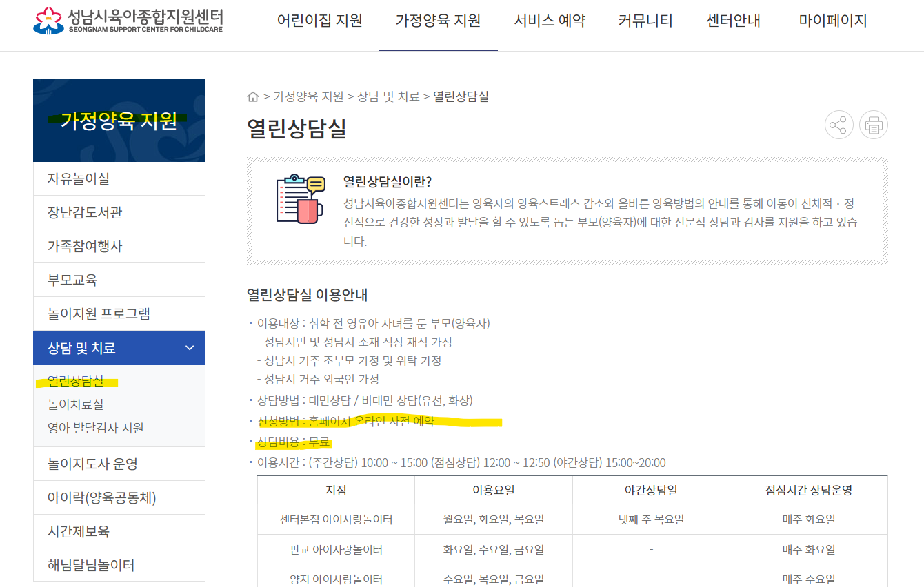Open the 가정양육 지원 top menu
Image resolution: width=924 pixels, height=587 pixels.
438,21
